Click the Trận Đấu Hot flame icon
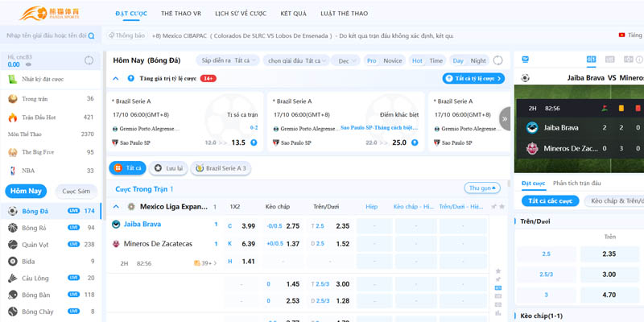 tap(13, 117)
